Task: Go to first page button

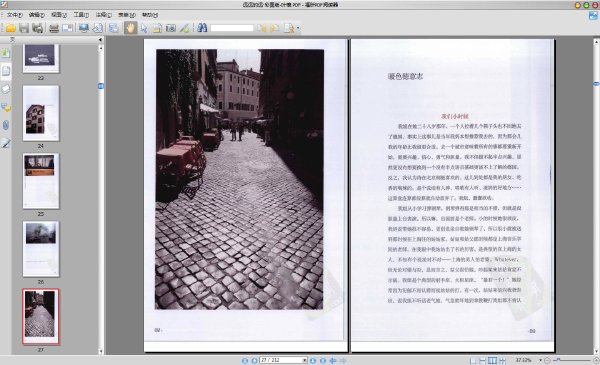Action: tap(245, 360)
